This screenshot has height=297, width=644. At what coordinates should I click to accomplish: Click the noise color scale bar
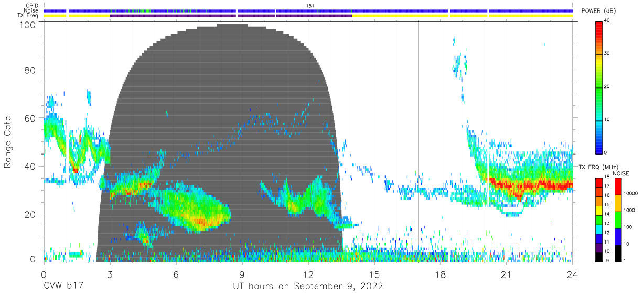point(617,219)
